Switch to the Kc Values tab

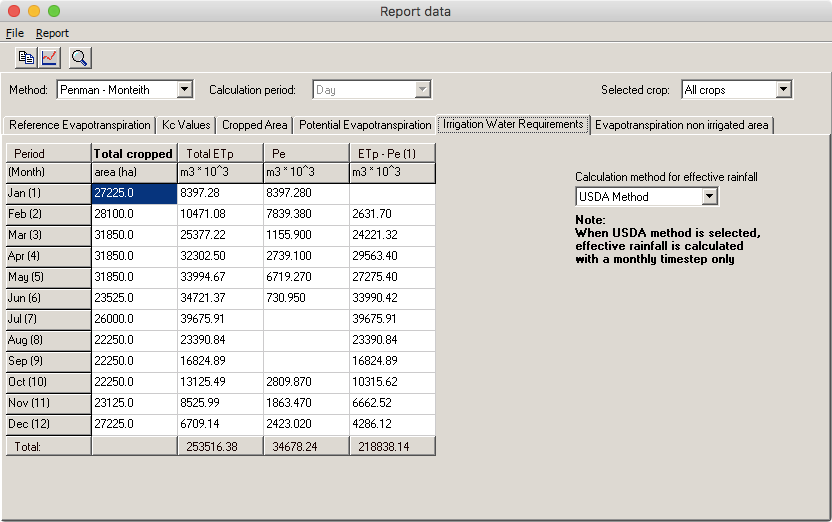coord(186,125)
